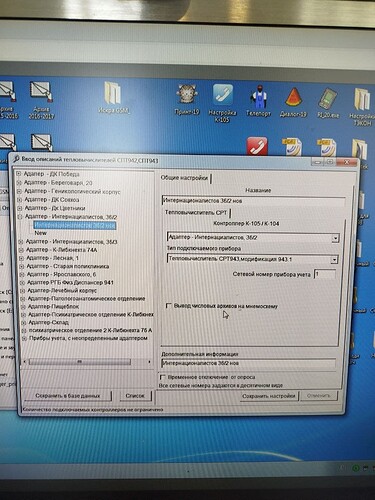Select the highlighted Интернационалистов 36/2 нов child item

75,225
